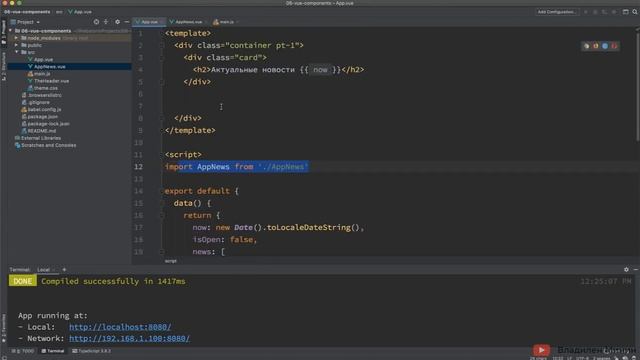Screen dimensions: 640x360
Task: Open the Opera browser preview icon
Action: coord(614,46)
